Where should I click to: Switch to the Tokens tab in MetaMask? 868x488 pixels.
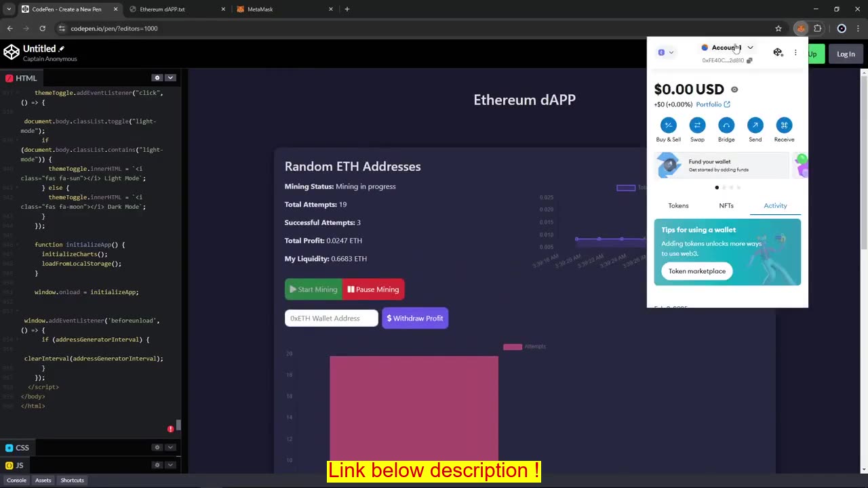[x=678, y=205]
